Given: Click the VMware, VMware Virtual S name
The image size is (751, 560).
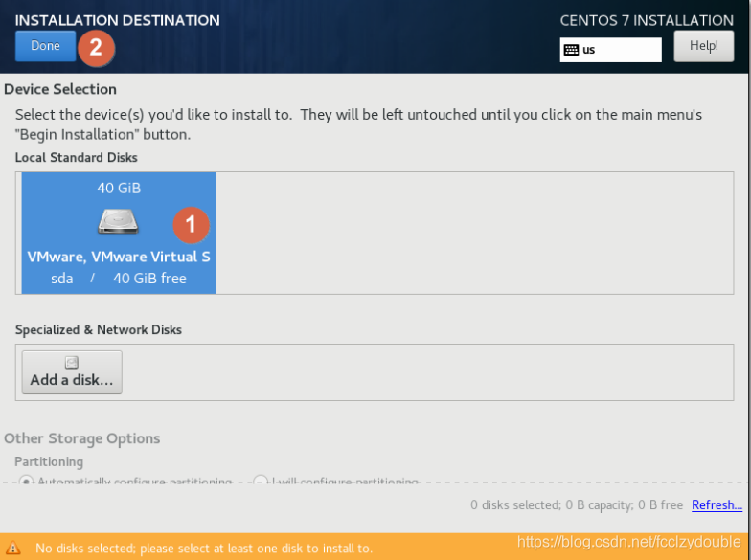Looking at the screenshot, I should [x=119, y=257].
